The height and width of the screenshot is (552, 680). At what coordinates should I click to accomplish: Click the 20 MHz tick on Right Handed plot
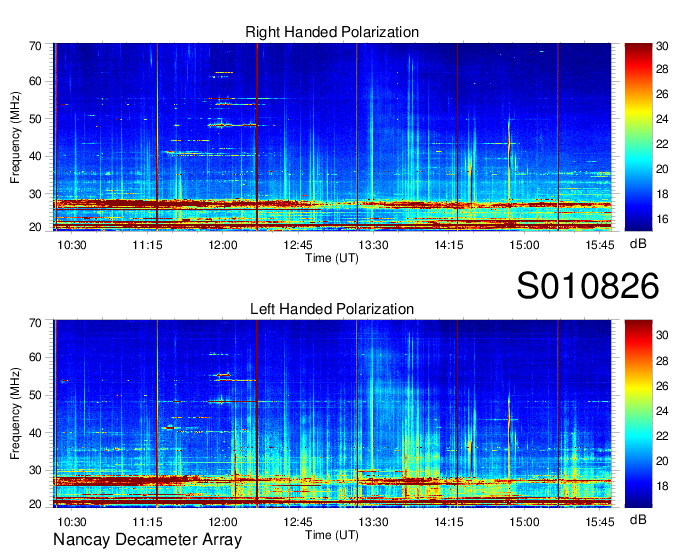pos(35,227)
